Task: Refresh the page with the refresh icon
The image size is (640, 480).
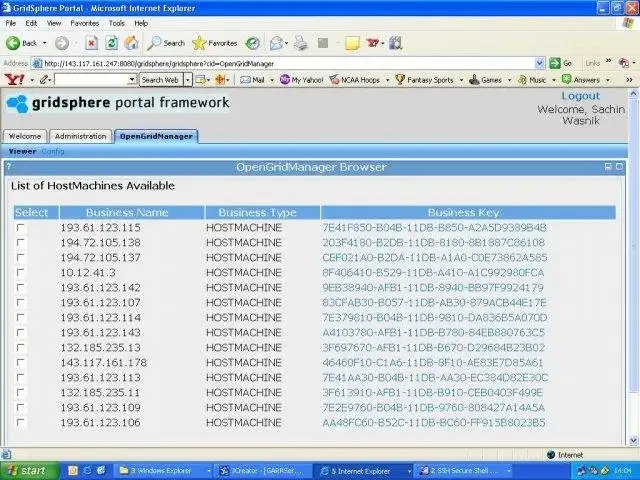Action: [111, 43]
